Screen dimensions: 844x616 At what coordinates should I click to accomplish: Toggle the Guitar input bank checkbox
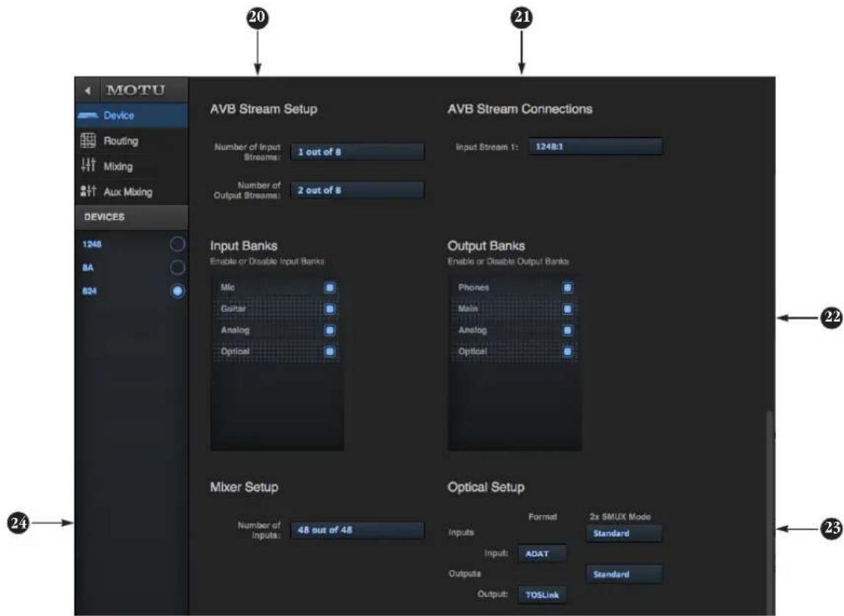click(x=330, y=309)
